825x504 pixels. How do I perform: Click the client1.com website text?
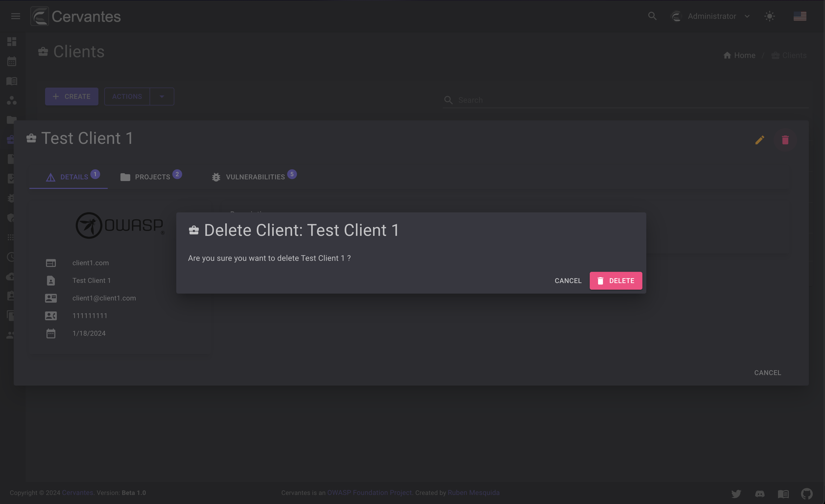tap(90, 263)
